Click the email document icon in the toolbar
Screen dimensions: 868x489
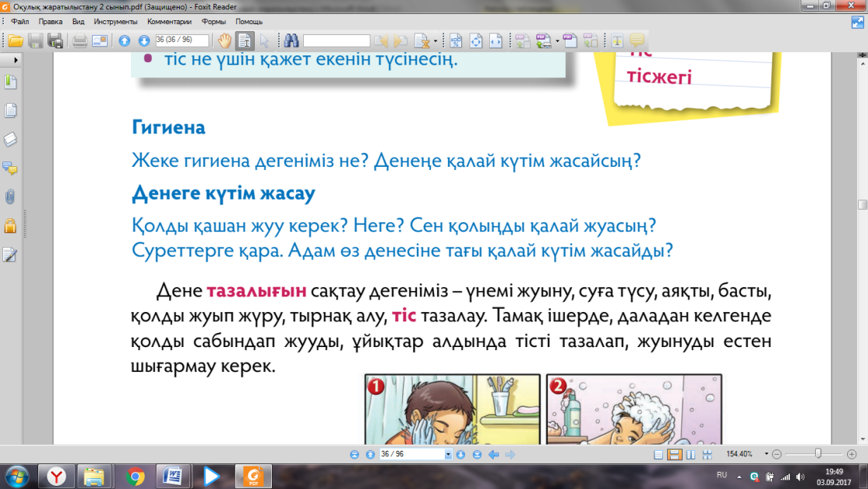(x=100, y=41)
